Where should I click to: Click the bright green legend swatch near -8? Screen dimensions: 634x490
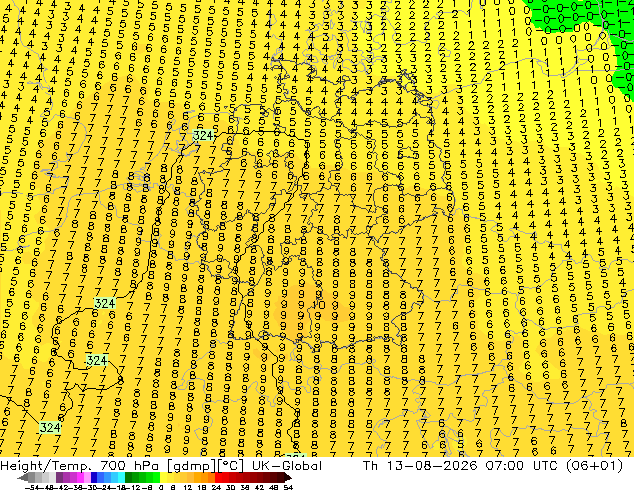click(x=156, y=477)
